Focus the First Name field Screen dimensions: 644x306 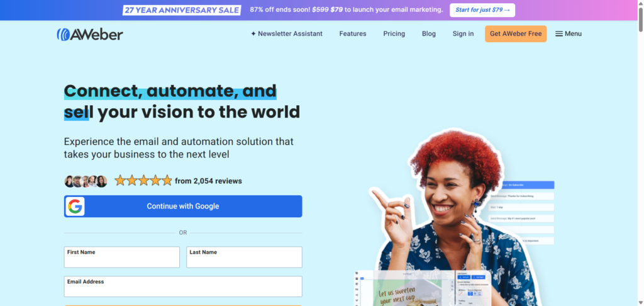(121, 257)
